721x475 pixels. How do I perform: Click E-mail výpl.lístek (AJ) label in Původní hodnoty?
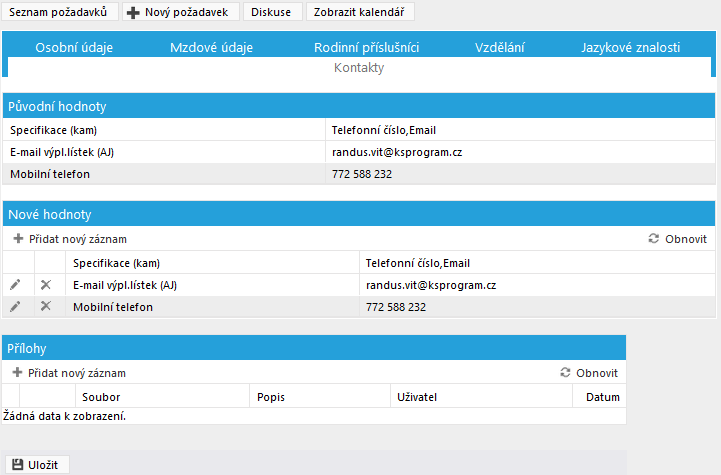62,152
